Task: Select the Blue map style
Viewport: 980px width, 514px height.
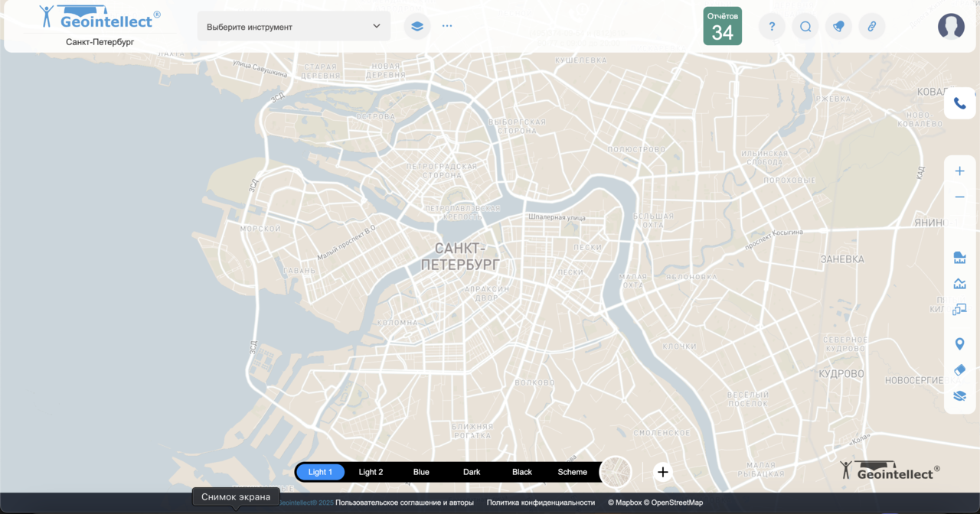Action: tap(421, 472)
